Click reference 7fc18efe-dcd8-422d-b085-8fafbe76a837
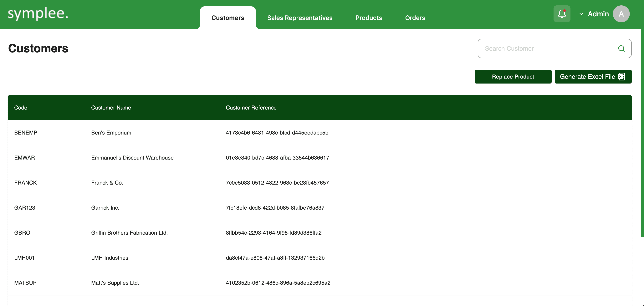The width and height of the screenshot is (644, 306). (x=275, y=207)
